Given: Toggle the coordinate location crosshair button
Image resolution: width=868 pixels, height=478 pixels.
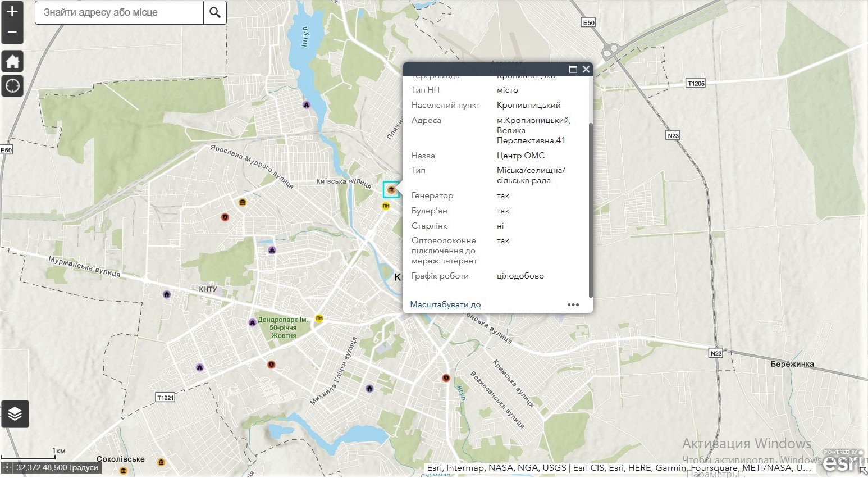Looking at the screenshot, I should click(7, 467).
